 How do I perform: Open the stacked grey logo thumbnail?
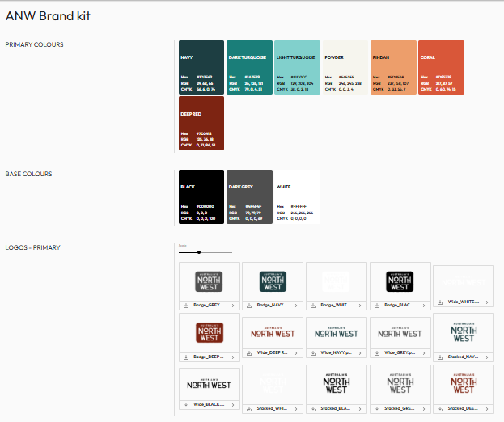[x=400, y=385]
